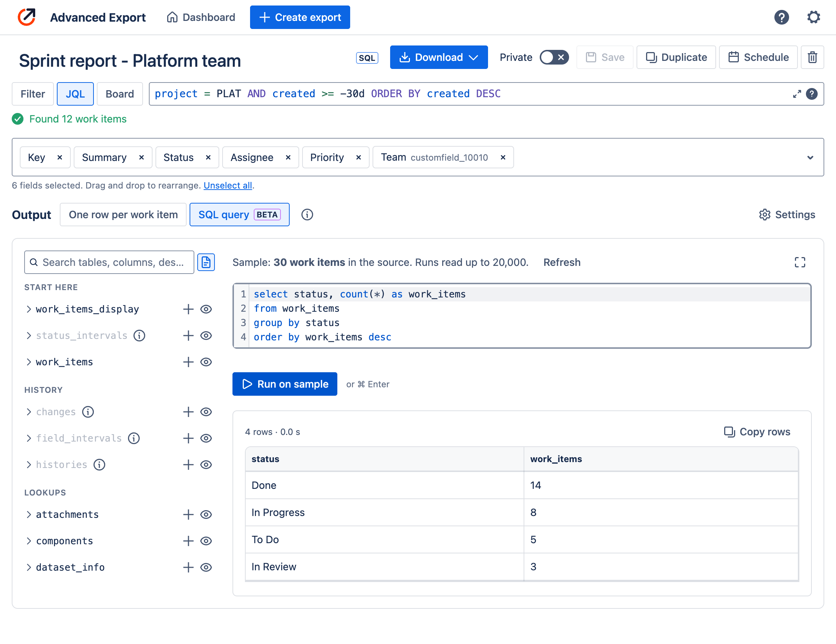
Task: Expand the changes tree node
Action: [29, 412]
